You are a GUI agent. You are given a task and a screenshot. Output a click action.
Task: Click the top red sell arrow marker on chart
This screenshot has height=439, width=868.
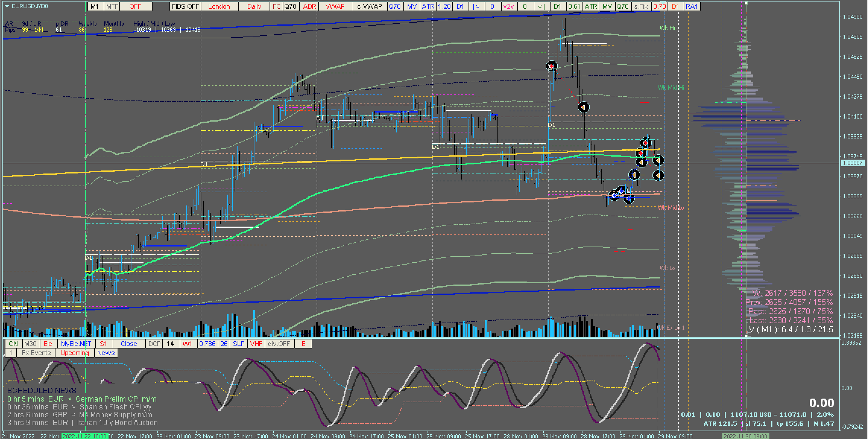pyautogui.click(x=551, y=66)
